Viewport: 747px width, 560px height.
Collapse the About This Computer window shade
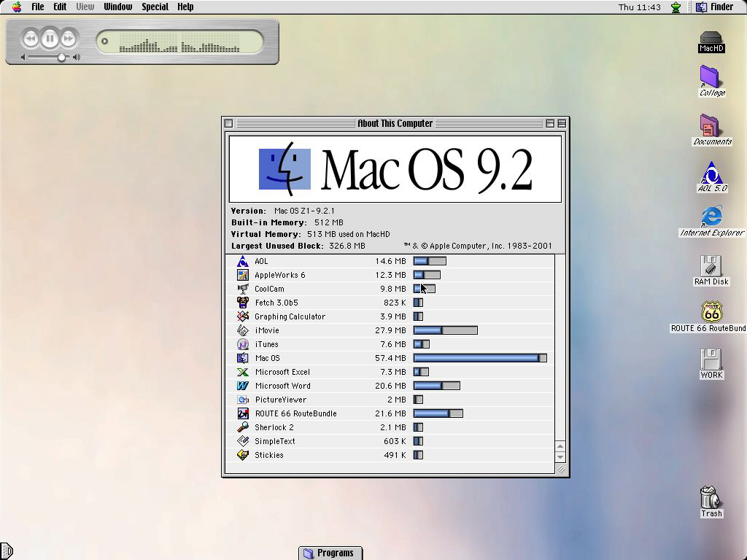pos(561,123)
